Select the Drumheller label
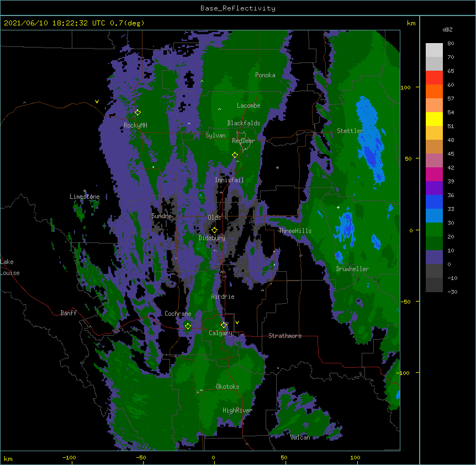Viewport: 476px width, 465px height. 352,269
